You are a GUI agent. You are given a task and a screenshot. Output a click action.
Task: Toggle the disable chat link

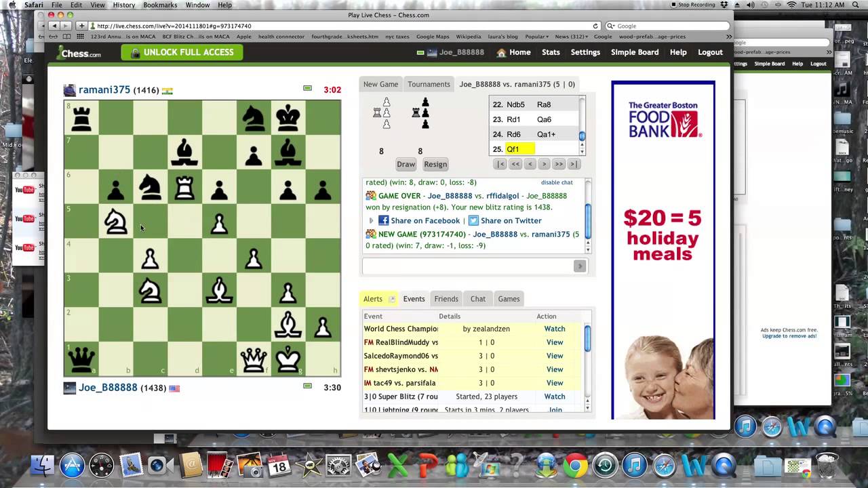(x=557, y=182)
